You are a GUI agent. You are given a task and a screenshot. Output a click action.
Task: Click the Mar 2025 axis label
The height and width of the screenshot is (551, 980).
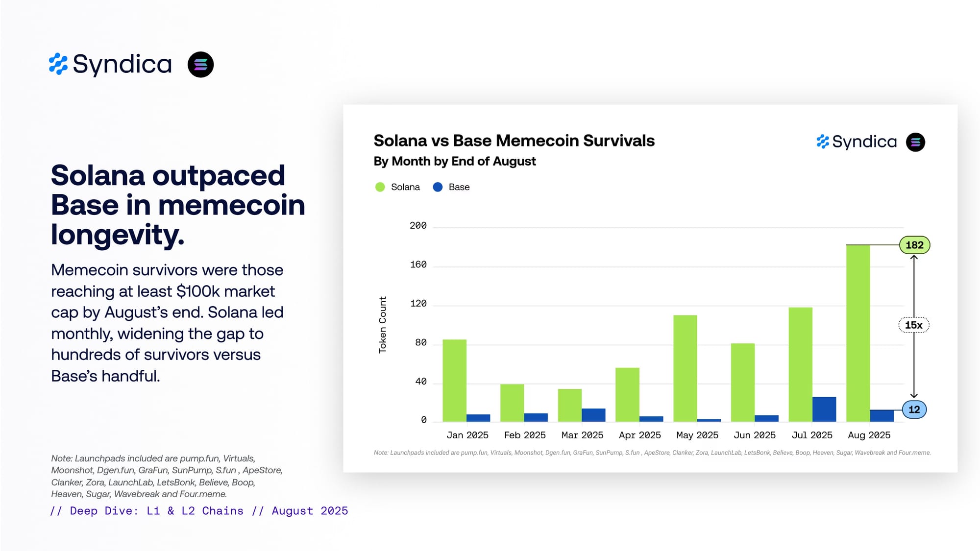(582, 435)
